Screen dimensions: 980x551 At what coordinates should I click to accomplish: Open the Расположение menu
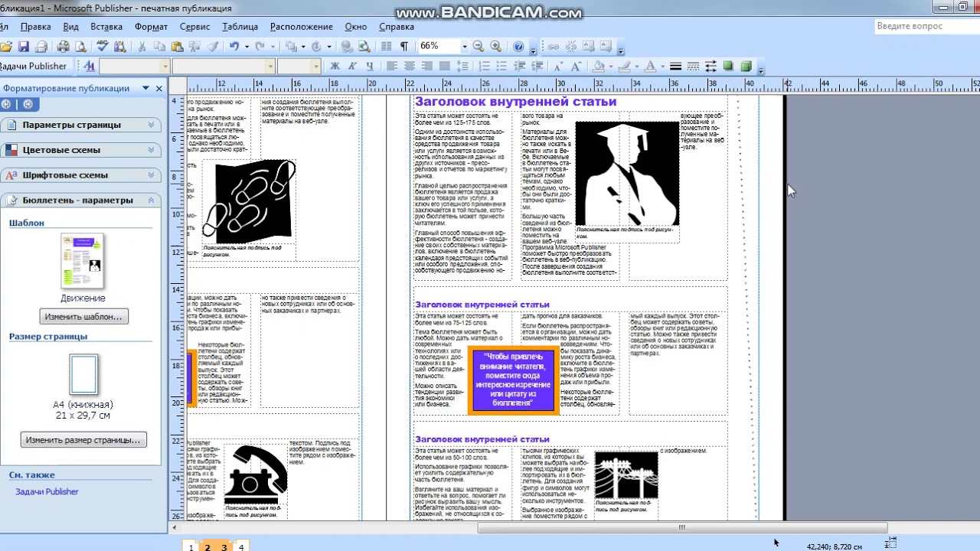pos(302,27)
